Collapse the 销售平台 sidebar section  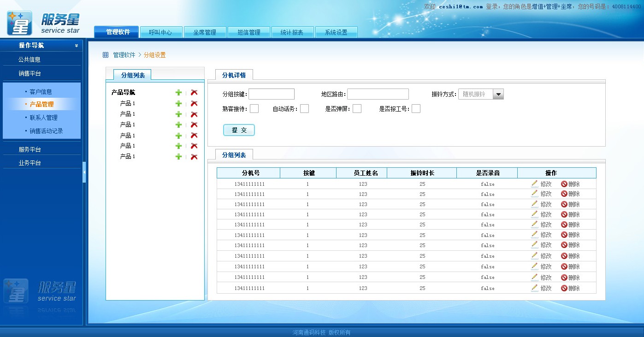pos(30,73)
